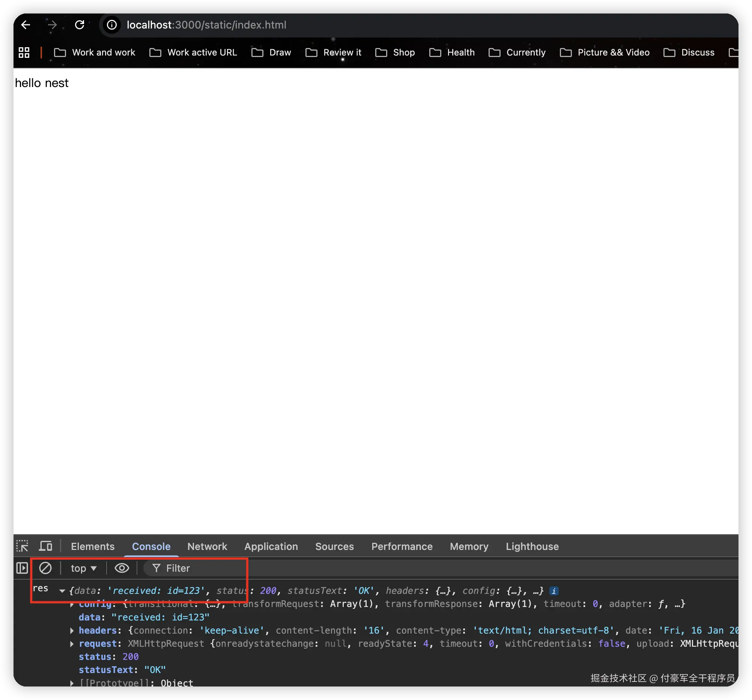Open the 'Work active URL' bookmark folder
752x700 pixels.
click(193, 53)
